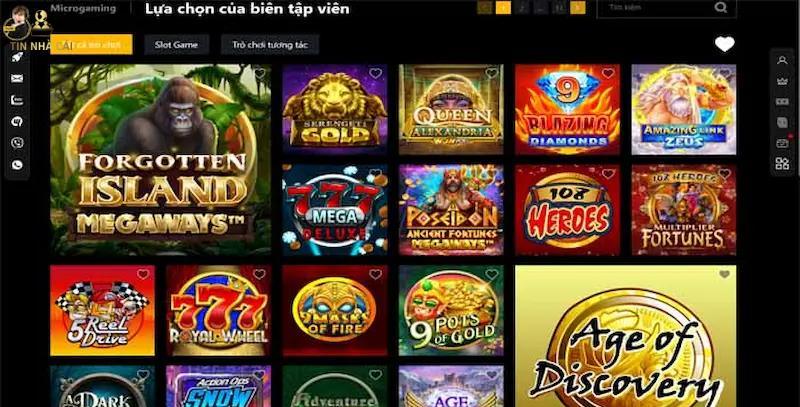Show favorites with the large white heart

724,44
